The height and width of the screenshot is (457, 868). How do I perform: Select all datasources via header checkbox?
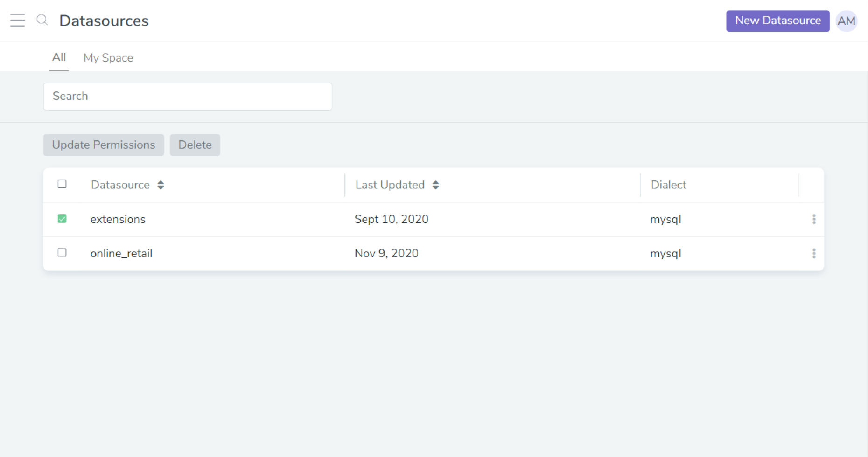pyautogui.click(x=62, y=184)
